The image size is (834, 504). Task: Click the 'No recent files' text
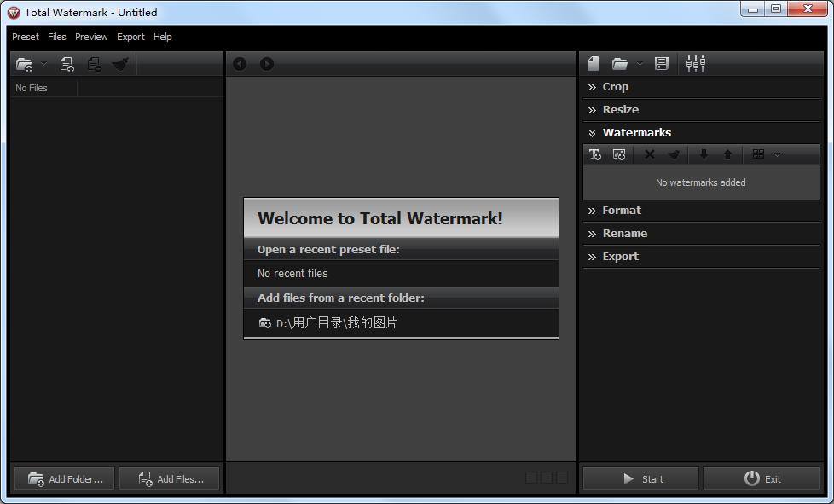tap(292, 273)
